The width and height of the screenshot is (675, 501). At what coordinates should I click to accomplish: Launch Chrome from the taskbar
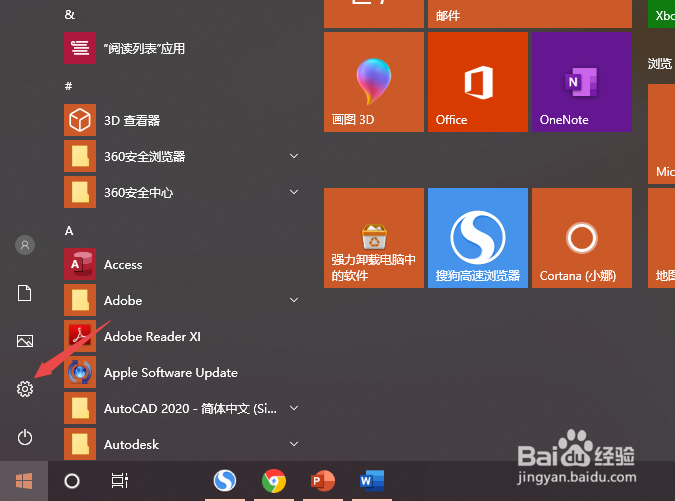pyautogui.click(x=274, y=481)
